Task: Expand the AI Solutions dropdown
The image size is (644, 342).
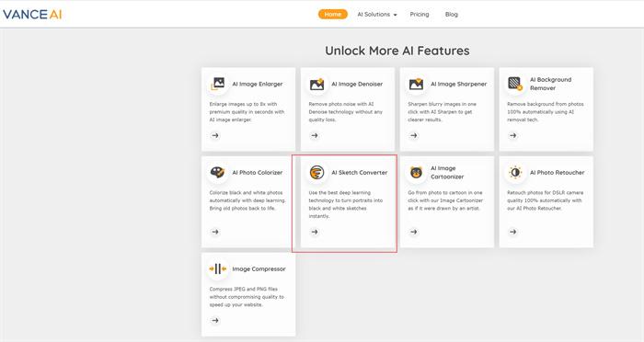Action: 377,15
